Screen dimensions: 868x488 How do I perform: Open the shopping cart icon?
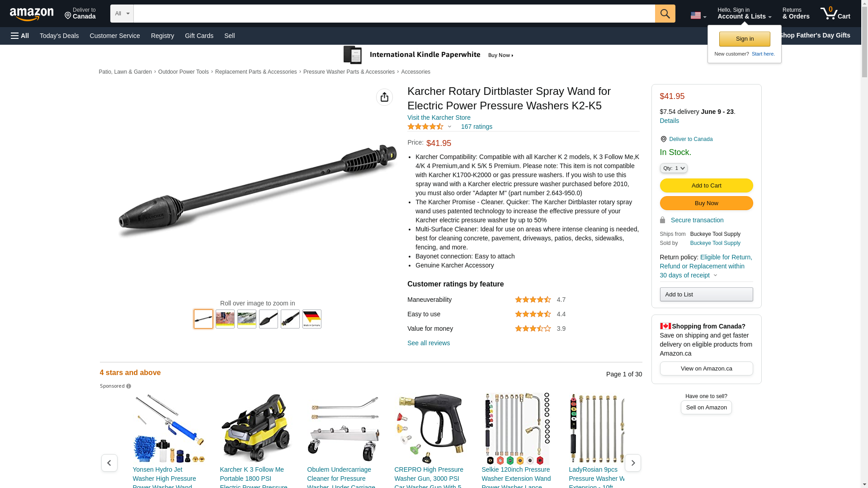coord(835,14)
